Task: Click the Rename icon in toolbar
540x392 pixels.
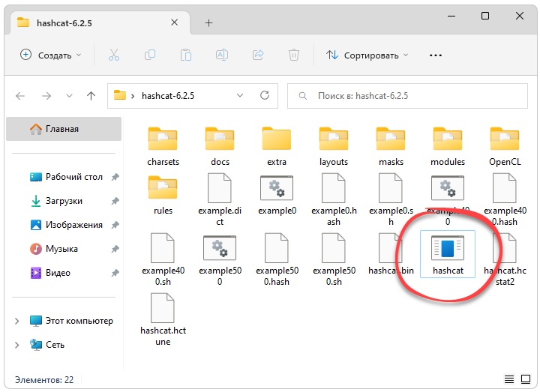Action: click(x=222, y=55)
